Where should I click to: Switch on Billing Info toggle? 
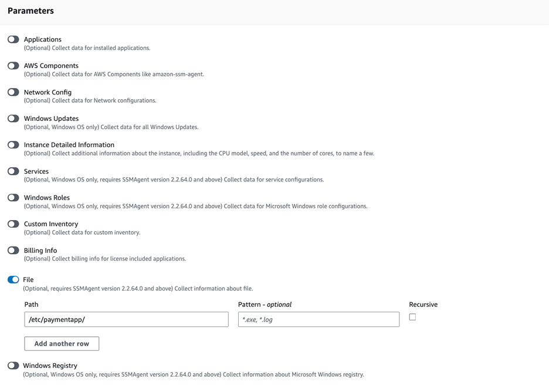tap(13, 251)
